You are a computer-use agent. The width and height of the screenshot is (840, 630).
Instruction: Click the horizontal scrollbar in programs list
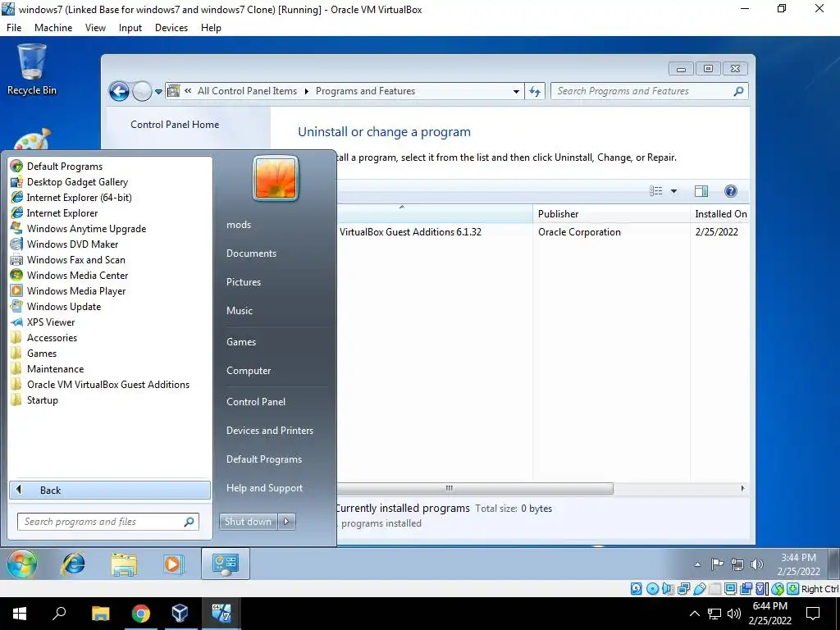coord(475,488)
